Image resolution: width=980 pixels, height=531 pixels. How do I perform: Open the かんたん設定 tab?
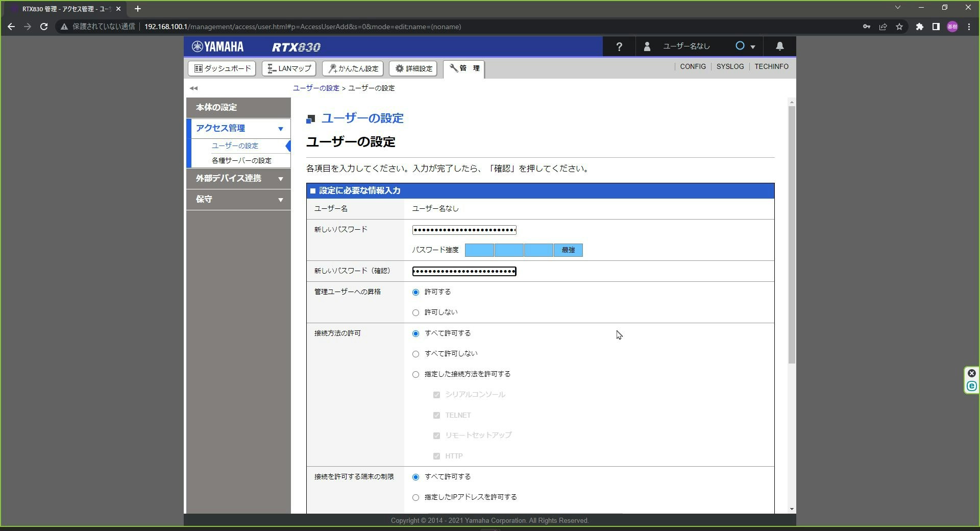point(353,68)
